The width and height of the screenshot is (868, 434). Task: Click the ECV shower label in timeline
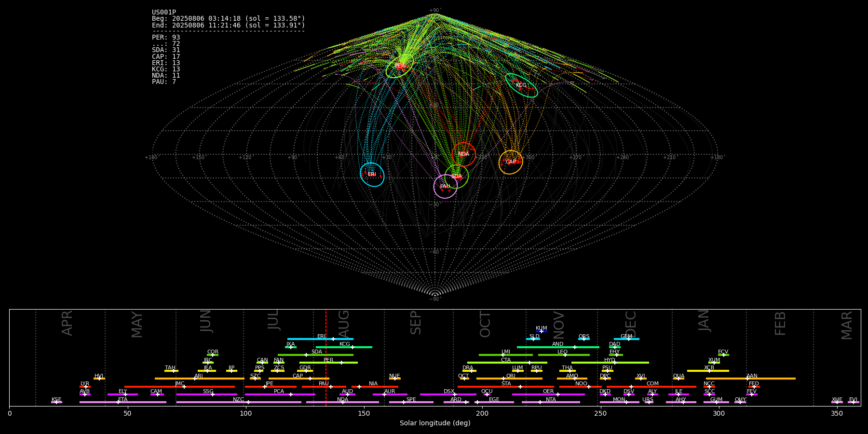click(723, 352)
